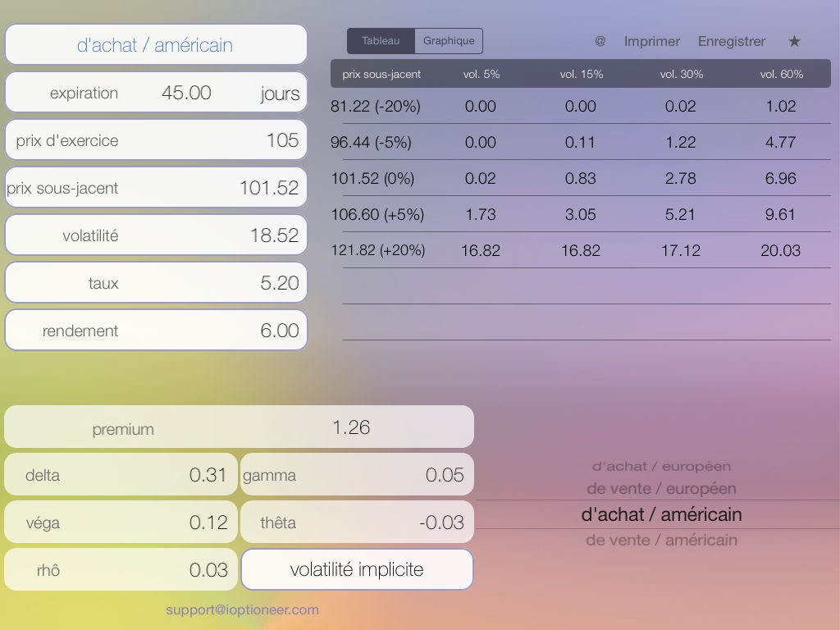Edit the volatilité field 18.52
Viewport: 840px width, 630px height.
click(x=156, y=235)
